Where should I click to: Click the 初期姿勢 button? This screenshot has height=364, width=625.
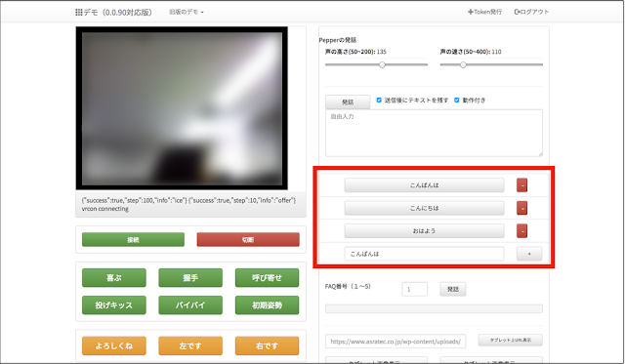coord(267,305)
